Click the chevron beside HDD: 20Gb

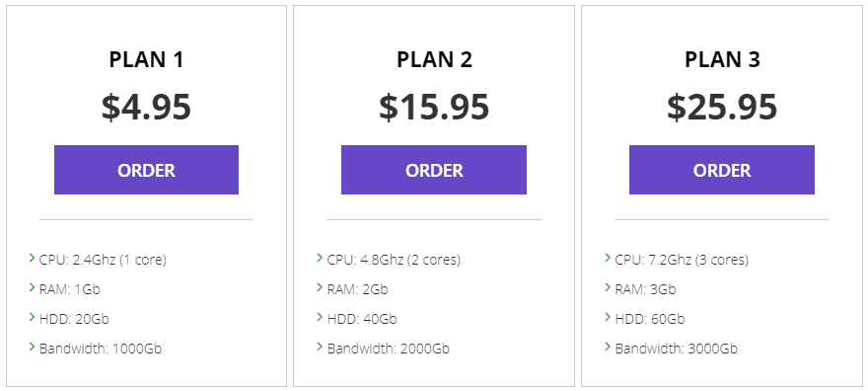coord(32,317)
